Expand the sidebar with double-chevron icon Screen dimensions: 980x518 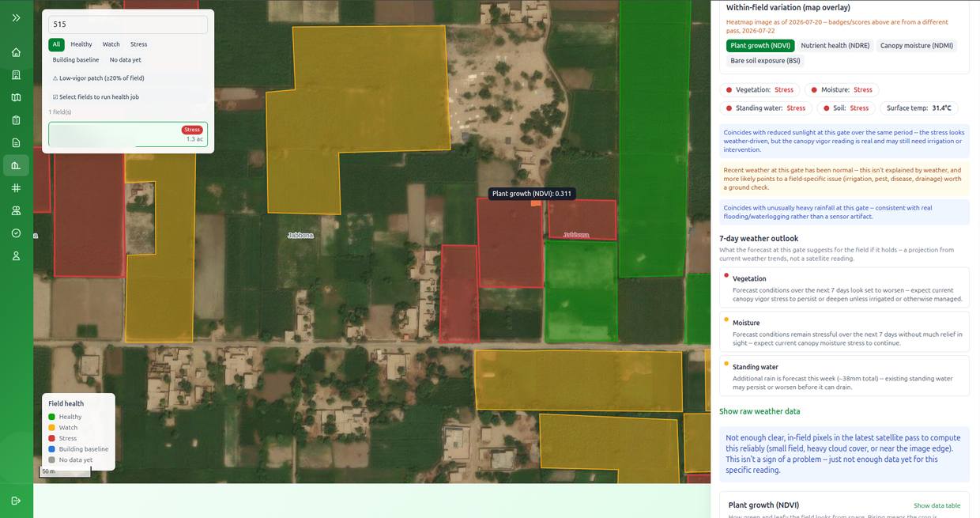pyautogui.click(x=16, y=17)
